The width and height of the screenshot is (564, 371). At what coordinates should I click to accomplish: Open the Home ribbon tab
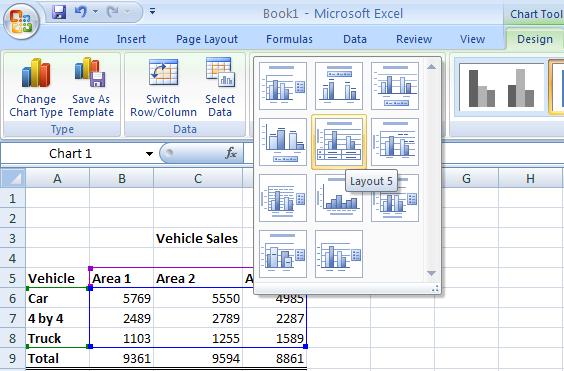coord(74,39)
